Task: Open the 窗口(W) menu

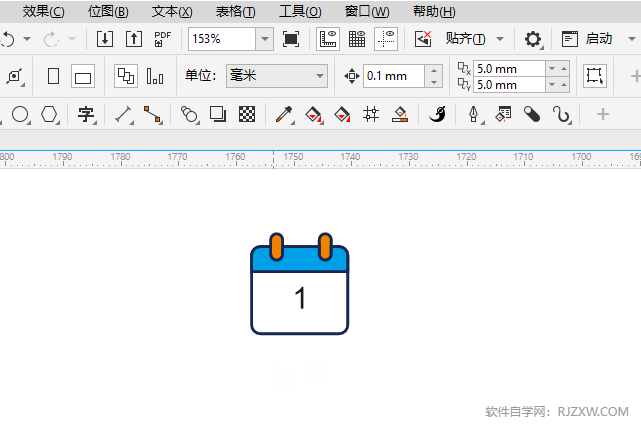Action: 367,11
